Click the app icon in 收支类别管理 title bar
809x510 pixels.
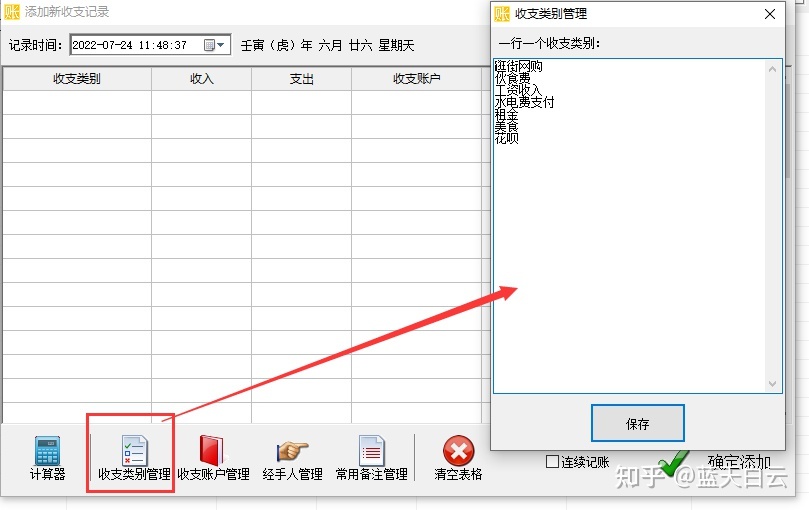pos(501,14)
